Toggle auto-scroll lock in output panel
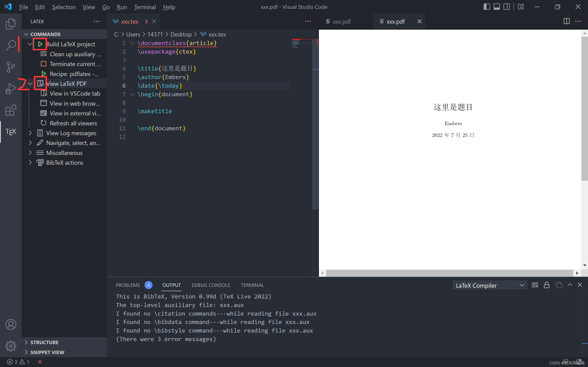The image size is (588, 367). coord(546,285)
